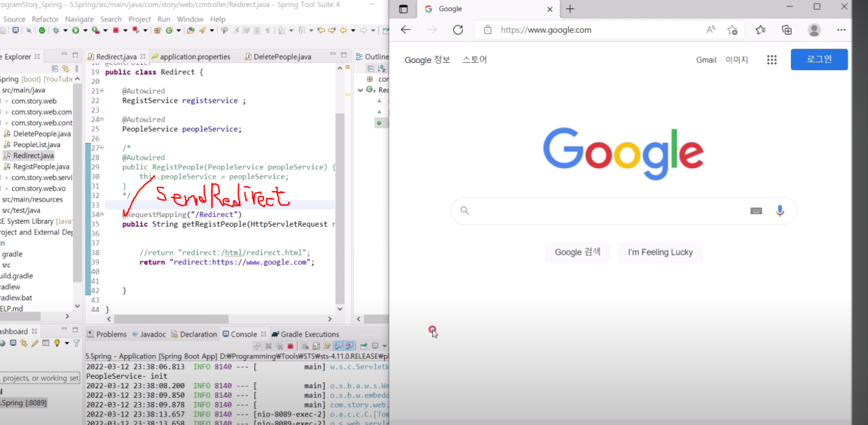Expand the com.story.web.vo package node

[x=6, y=188]
